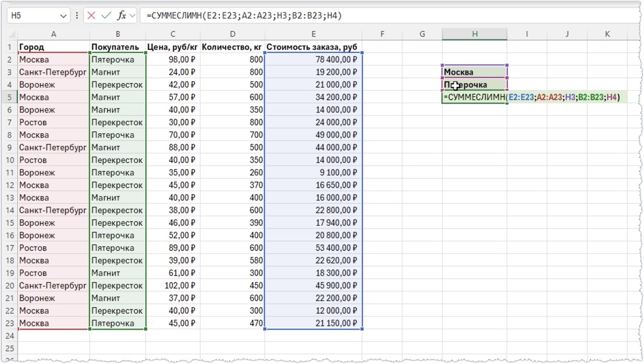Select column H header
Image resolution: width=644 pixels, height=364 pixels.
click(475, 34)
